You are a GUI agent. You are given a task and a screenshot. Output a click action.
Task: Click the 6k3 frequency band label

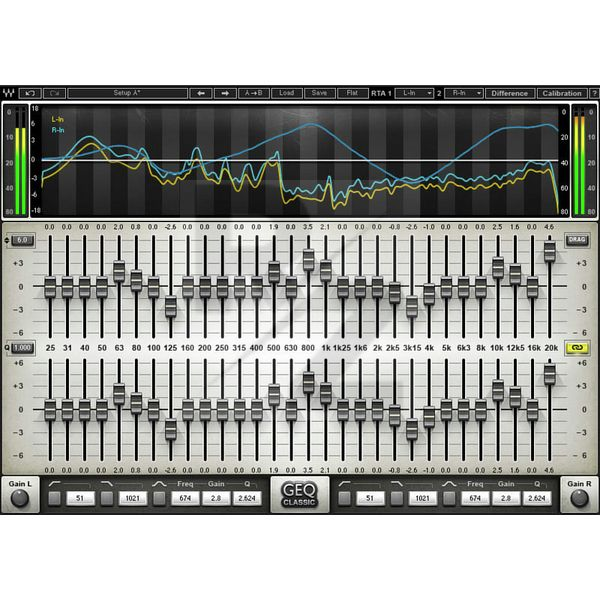(463, 348)
